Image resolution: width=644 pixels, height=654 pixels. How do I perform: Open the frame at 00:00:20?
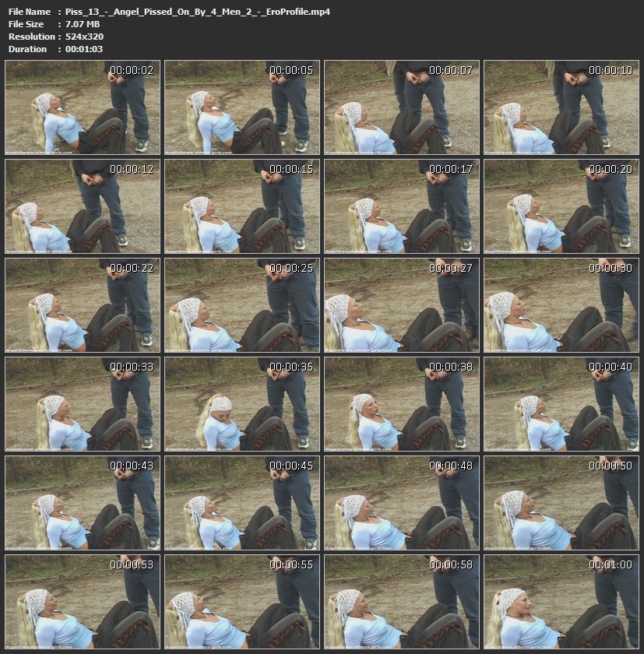561,206
